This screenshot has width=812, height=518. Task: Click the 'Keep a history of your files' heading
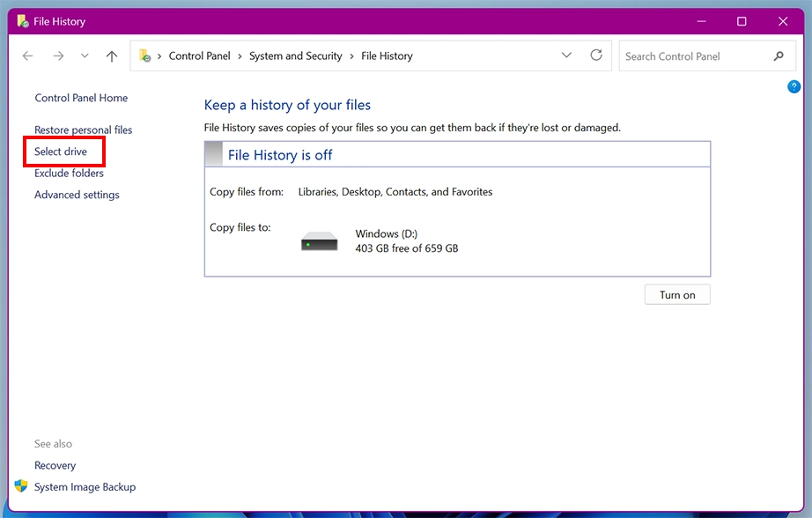pyautogui.click(x=287, y=105)
